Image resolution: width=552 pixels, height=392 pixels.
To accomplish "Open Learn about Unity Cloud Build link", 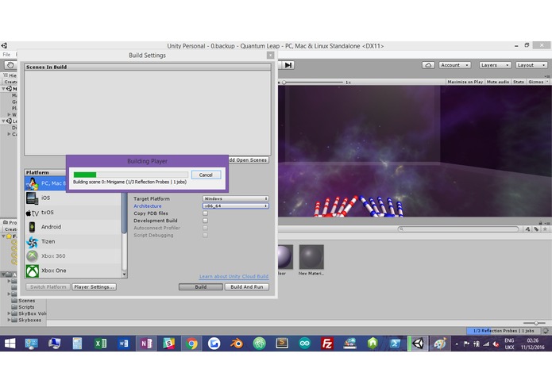I will point(234,276).
